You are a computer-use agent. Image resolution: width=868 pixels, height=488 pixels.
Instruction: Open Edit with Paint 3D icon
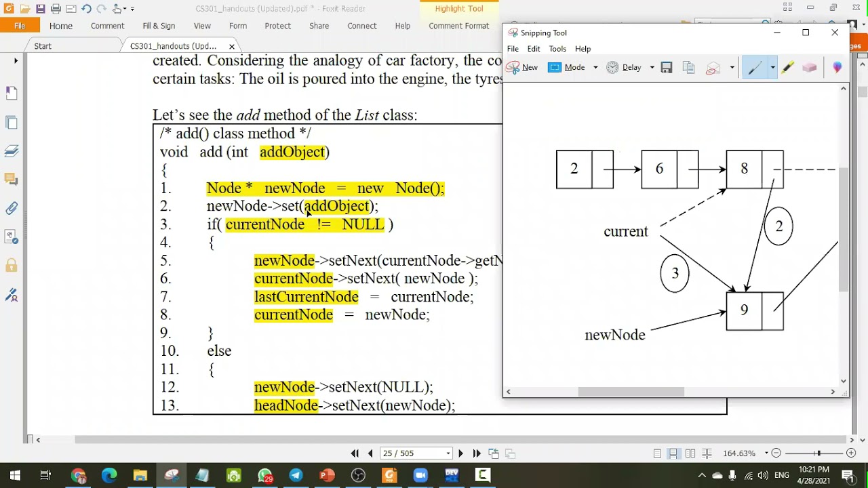837,67
